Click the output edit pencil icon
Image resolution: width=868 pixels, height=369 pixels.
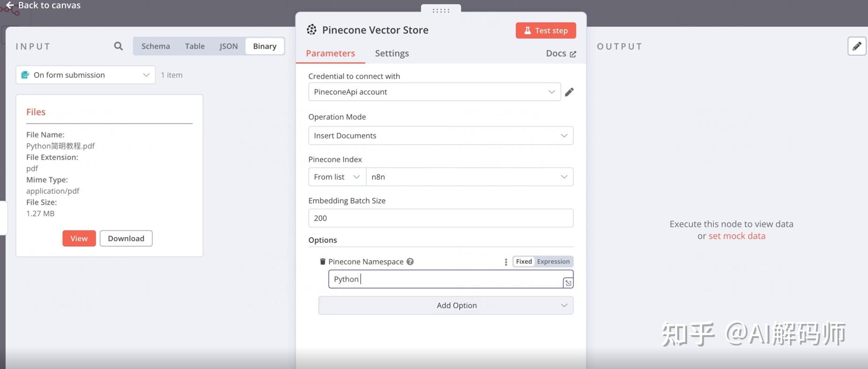click(x=857, y=46)
